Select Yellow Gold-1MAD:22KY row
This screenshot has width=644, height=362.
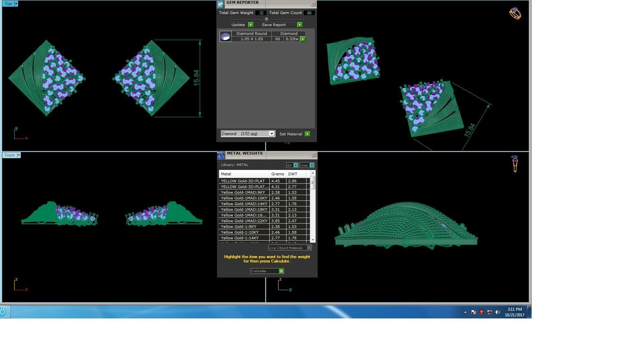(x=244, y=221)
